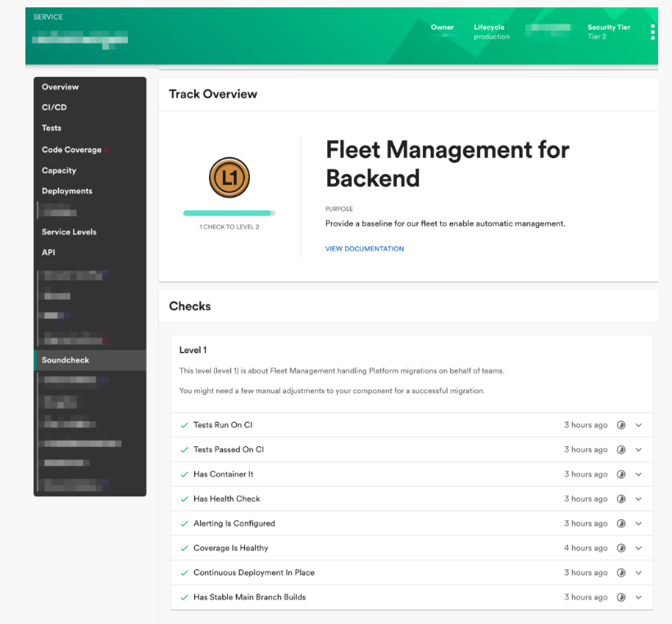This screenshot has width=672, height=624.
Task: Expand the Alerting Is Configured check
Action: (638, 524)
